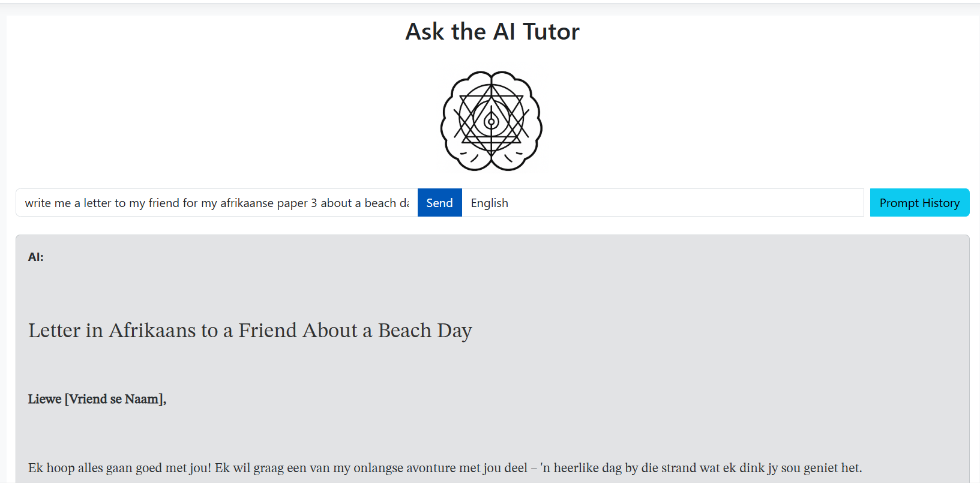Click the word 'Tutor' in the title

click(551, 32)
